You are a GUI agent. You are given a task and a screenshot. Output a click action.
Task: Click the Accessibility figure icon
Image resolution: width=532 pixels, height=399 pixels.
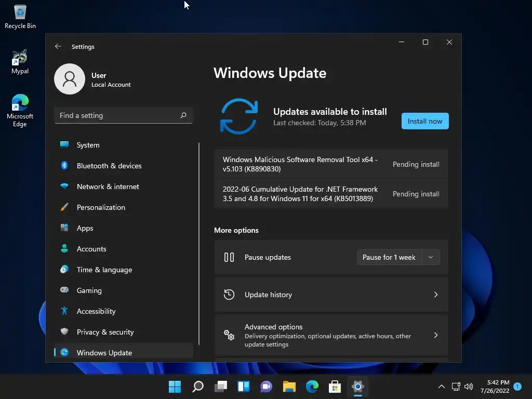[x=64, y=311]
